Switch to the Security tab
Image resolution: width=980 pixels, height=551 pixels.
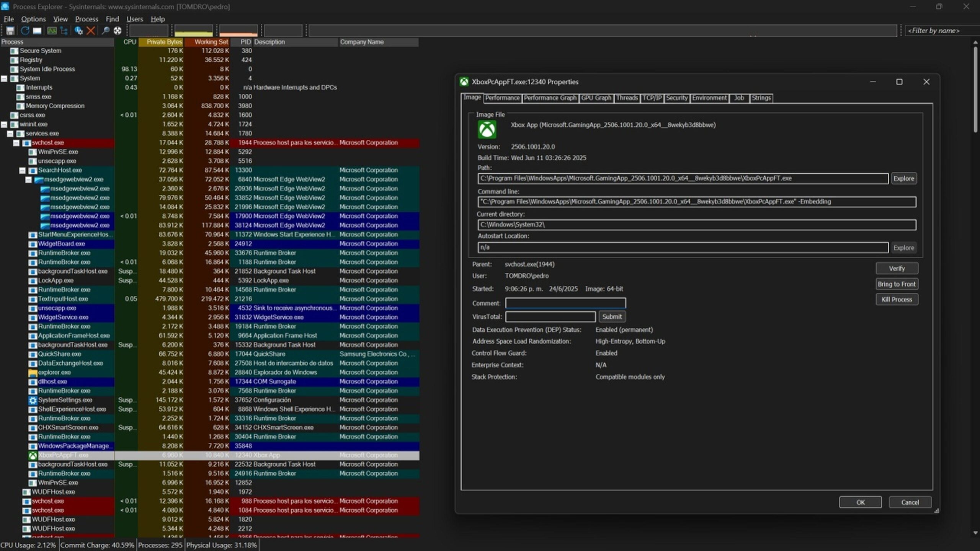(677, 98)
